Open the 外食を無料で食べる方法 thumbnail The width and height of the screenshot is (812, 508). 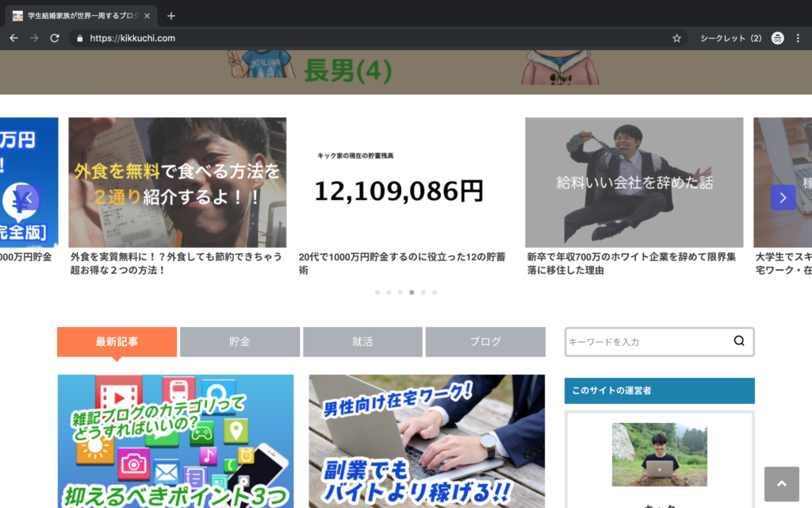(177, 183)
